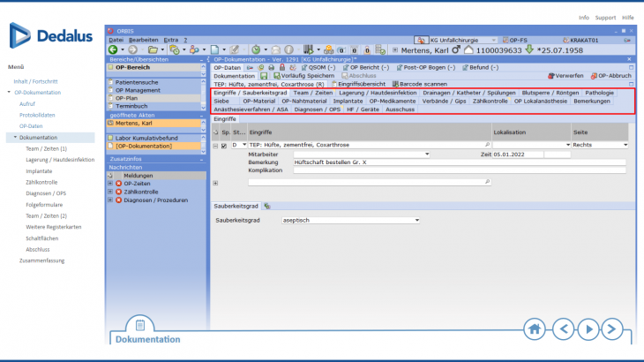
Task: Open the Mitarbeiter dropdown
Action: click(427, 154)
